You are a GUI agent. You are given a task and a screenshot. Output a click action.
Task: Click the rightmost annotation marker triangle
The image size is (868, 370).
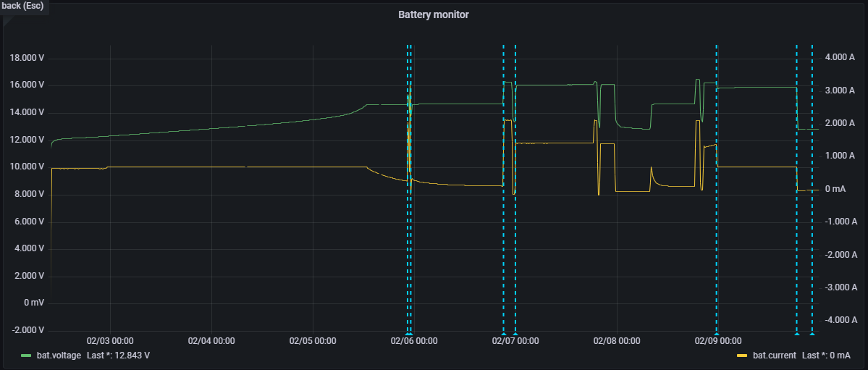[812, 334]
